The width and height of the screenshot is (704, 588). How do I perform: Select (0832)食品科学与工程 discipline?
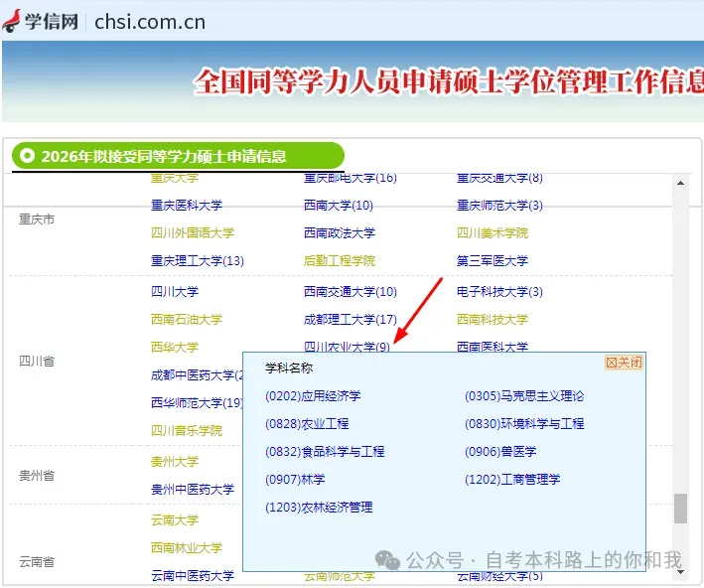[x=325, y=452]
